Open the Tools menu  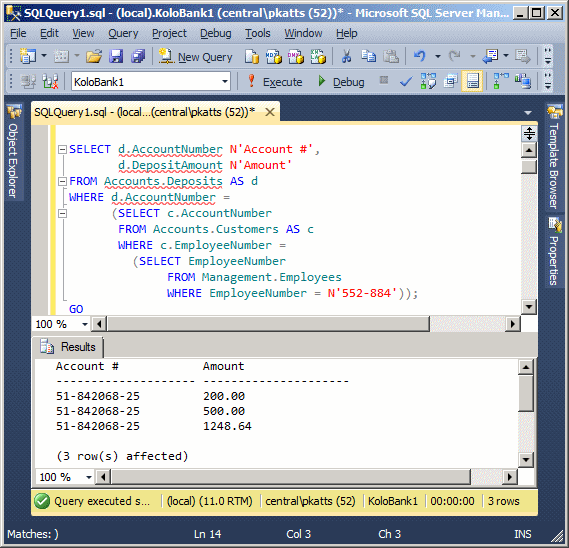[258, 33]
